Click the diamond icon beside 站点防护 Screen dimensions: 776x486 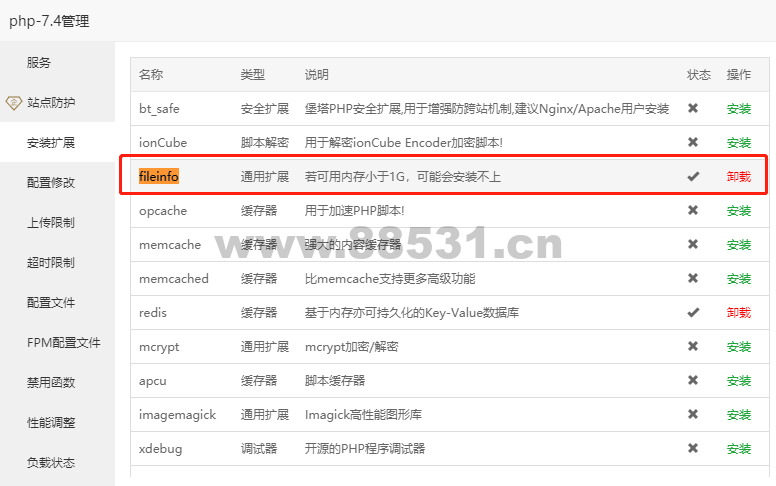point(14,102)
